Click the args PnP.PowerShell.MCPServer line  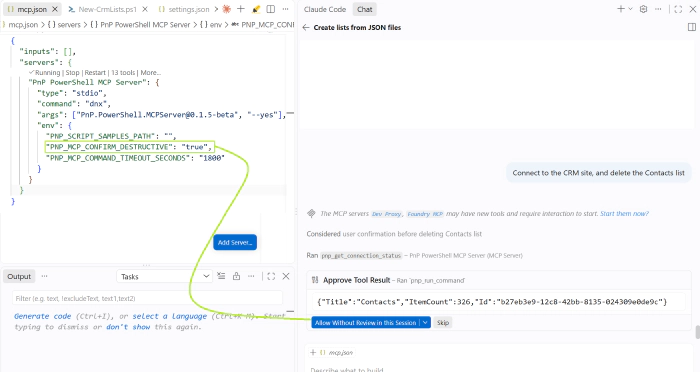[x=162, y=115]
